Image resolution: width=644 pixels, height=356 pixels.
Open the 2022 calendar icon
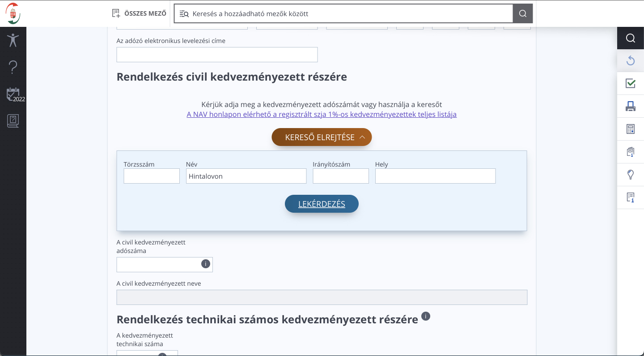[13, 94]
